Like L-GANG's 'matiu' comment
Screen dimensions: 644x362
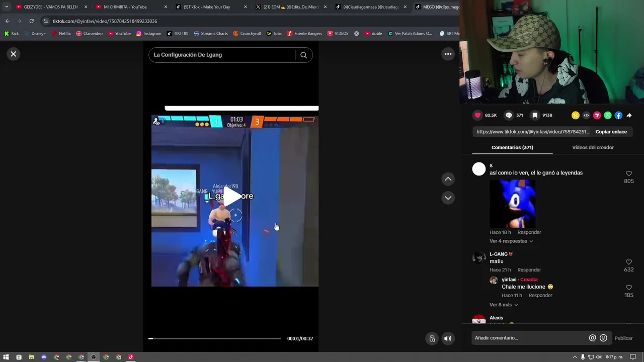tap(629, 262)
